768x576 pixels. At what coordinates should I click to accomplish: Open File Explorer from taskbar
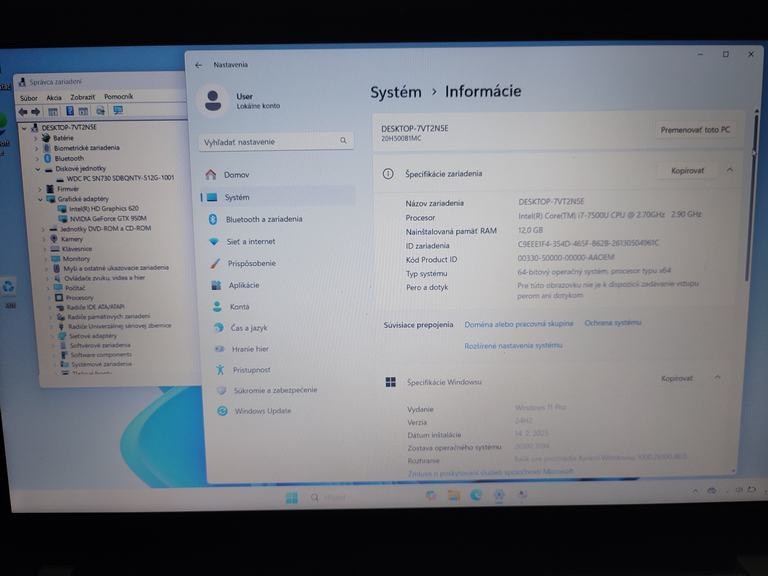click(454, 497)
